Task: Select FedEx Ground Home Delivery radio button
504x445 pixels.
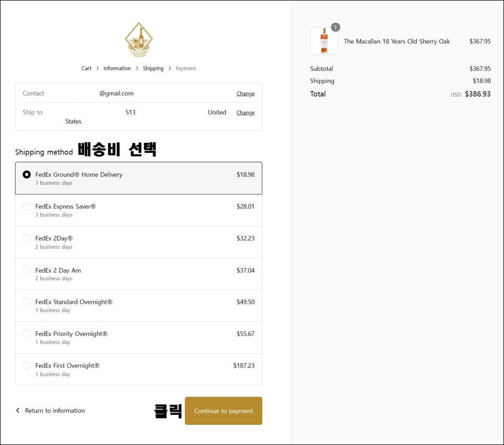Action: coord(27,174)
